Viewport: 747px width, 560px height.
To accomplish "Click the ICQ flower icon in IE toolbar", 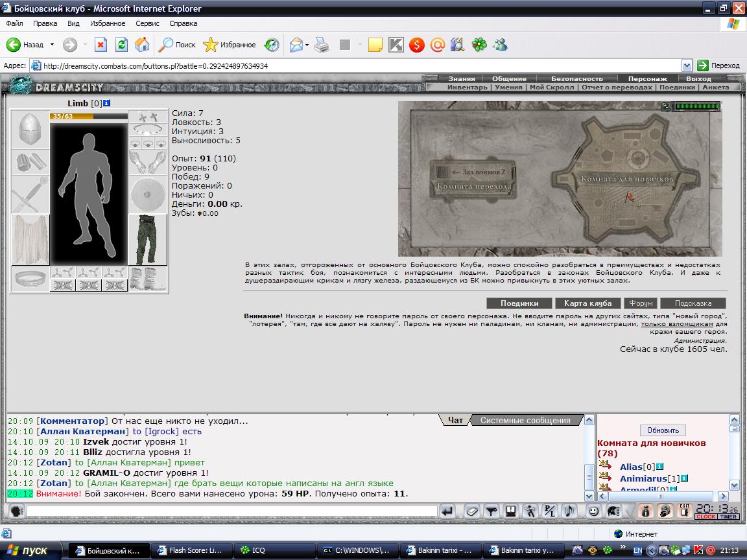I will coord(479,45).
